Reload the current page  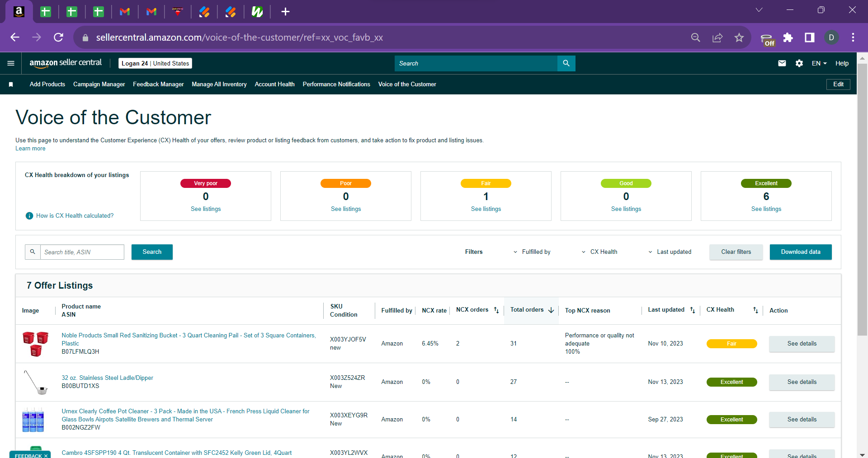58,37
